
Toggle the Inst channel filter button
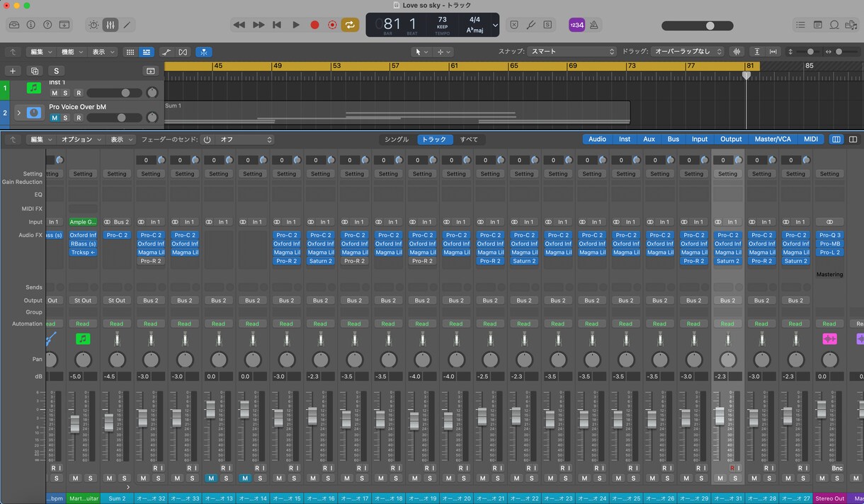625,139
